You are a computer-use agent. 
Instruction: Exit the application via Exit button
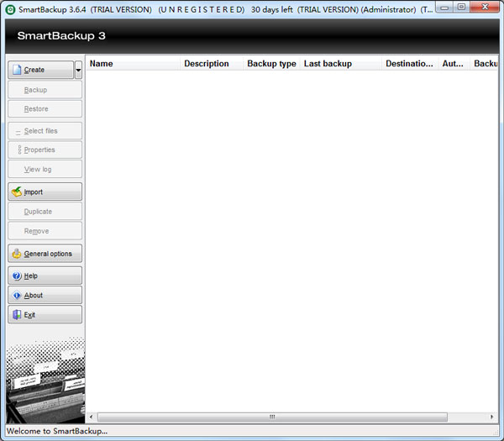[45, 315]
